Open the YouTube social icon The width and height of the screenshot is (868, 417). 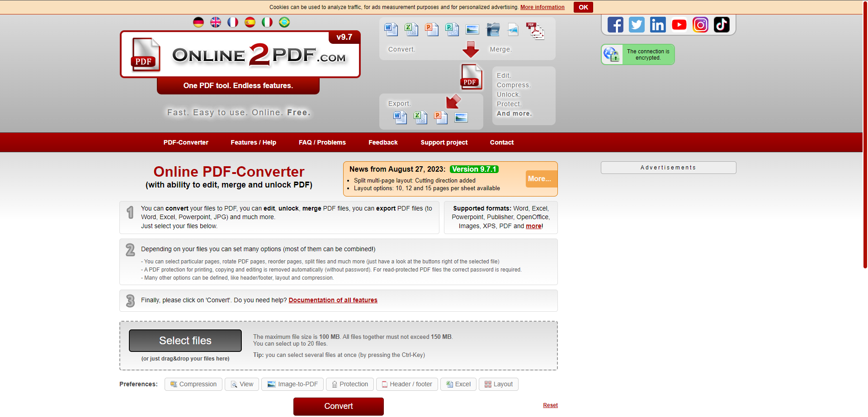click(679, 24)
